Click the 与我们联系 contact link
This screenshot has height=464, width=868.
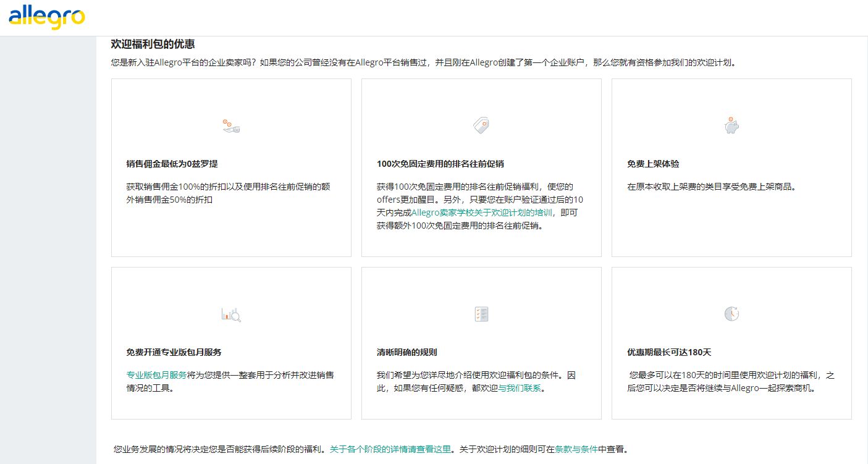click(520, 389)
